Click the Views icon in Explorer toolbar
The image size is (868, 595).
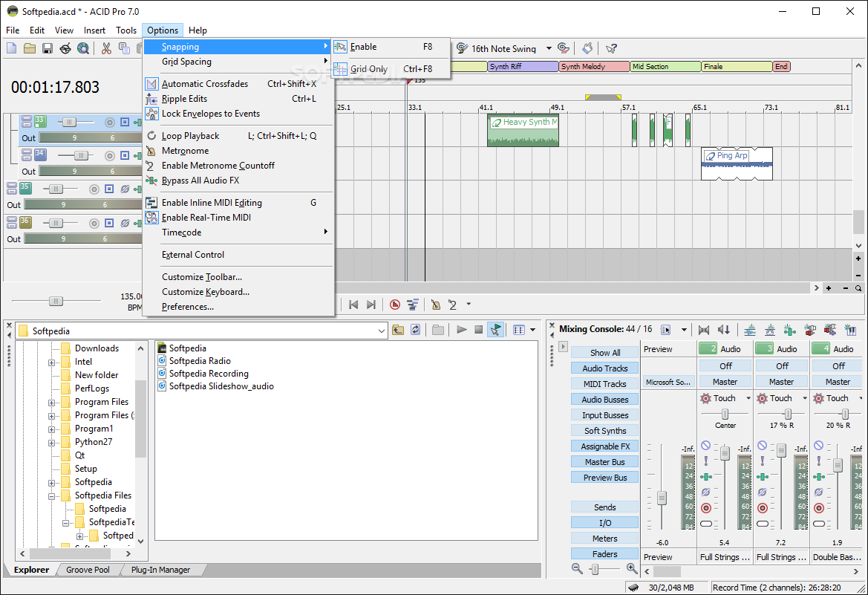(x=519, y=330)
